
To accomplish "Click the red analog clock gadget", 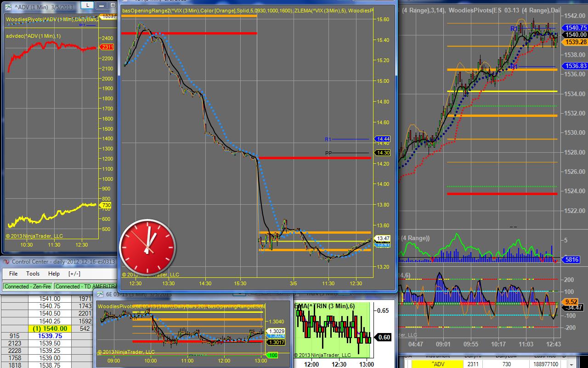I will pyautogui.click(x=147, y=247).
